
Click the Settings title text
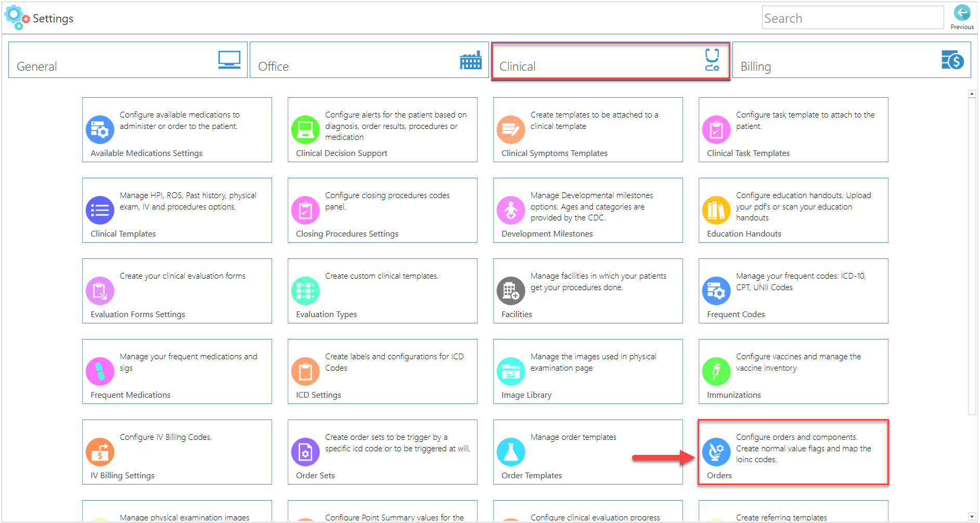[53, 18]
